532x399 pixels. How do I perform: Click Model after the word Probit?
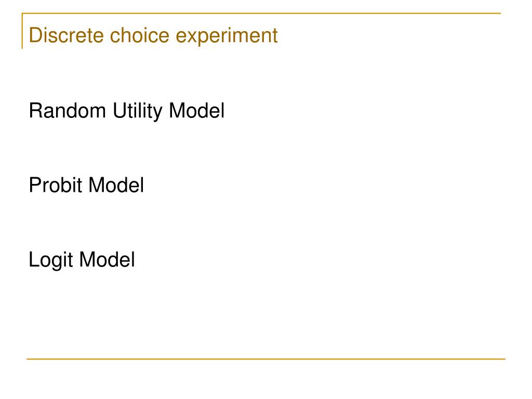point(116,185)
